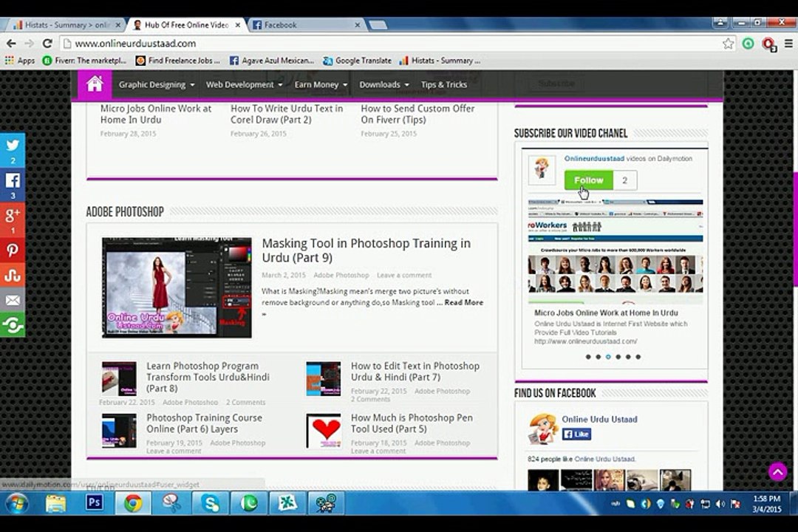The width and height of the screenshot is (798, 532).
Task: Open Google Translate bookmark
Action: [x=358, y=61]
